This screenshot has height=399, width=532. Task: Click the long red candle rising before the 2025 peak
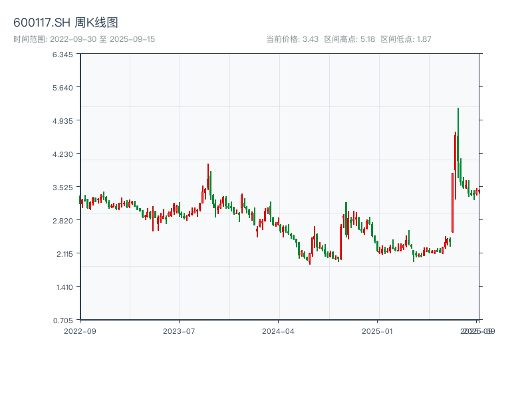pyautogui.click(x=453, y=203)
